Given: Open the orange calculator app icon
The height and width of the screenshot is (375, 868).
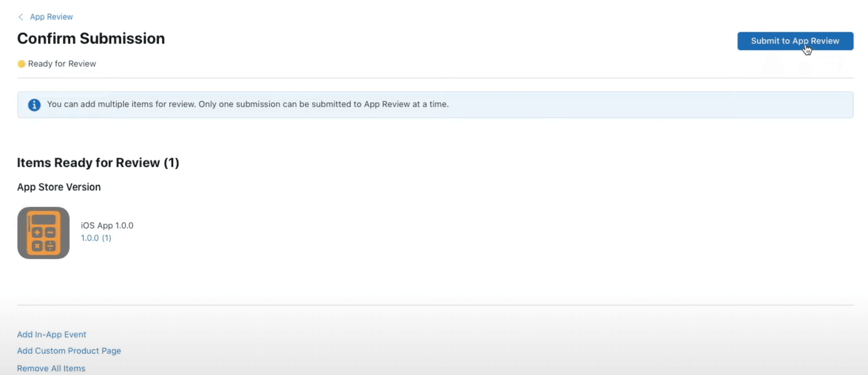Looking at the screenshot, I should pos(43,233).
